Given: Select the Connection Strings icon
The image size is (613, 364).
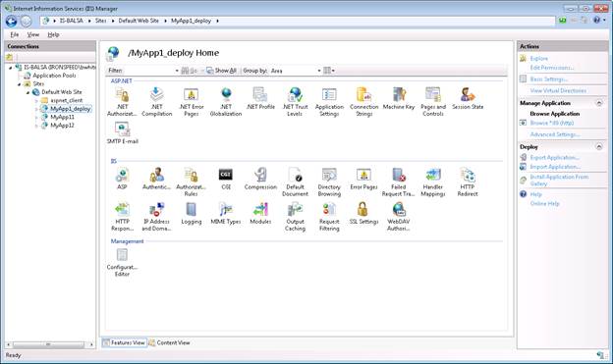Looking at the screenshot, I should pos(363,101).
